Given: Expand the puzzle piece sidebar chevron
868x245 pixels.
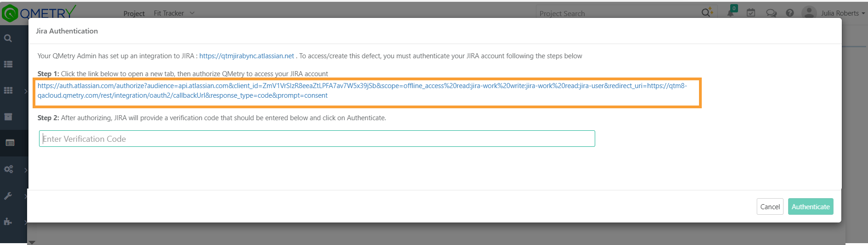Looking at the screenshot, I should 26,222.
